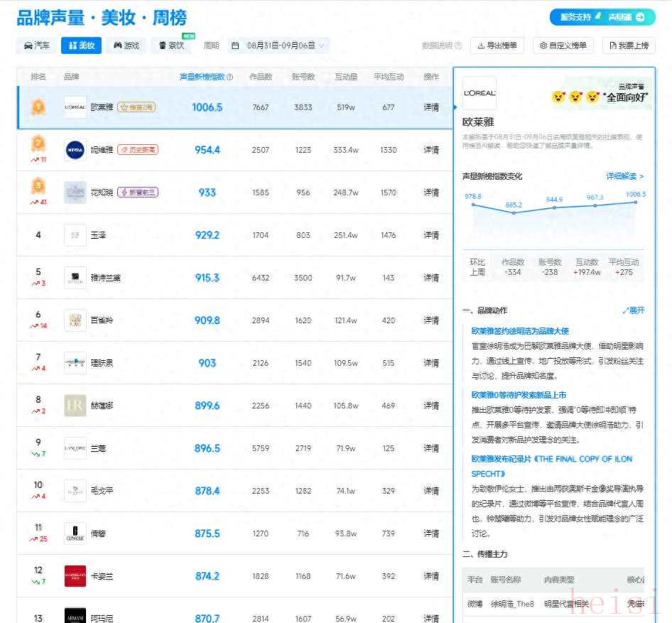
Task: Open 详情 for 花知晓 row
Action: pyautogui.click(x=431, y=193)
